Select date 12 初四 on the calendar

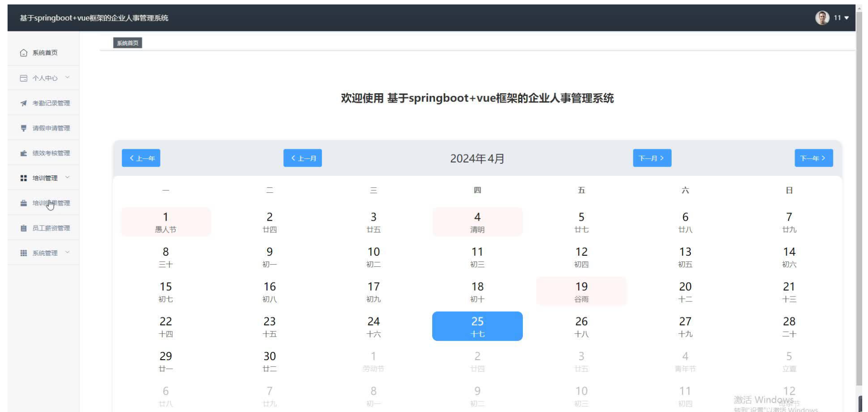[581, 257]
